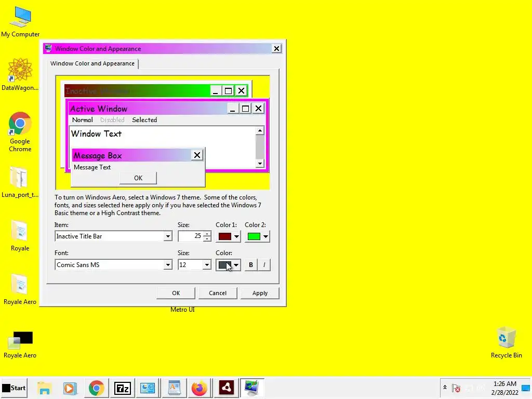Select the Royale Aero folder icon

[20, 289]
